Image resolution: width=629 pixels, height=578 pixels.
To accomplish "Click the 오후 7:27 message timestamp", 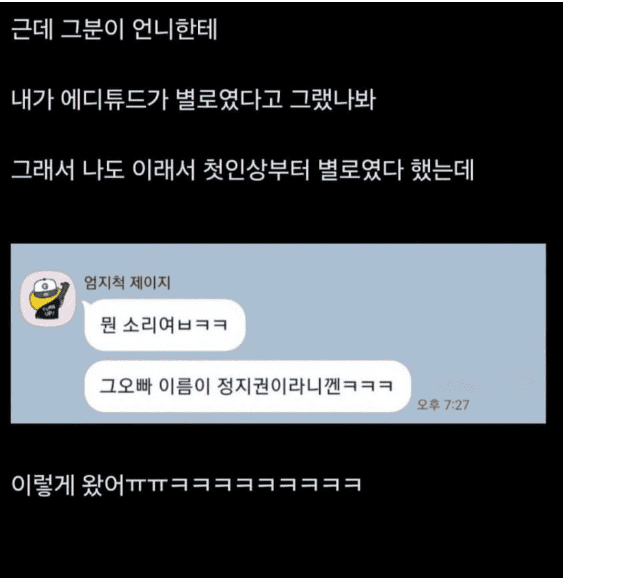I will click(443, 405).
